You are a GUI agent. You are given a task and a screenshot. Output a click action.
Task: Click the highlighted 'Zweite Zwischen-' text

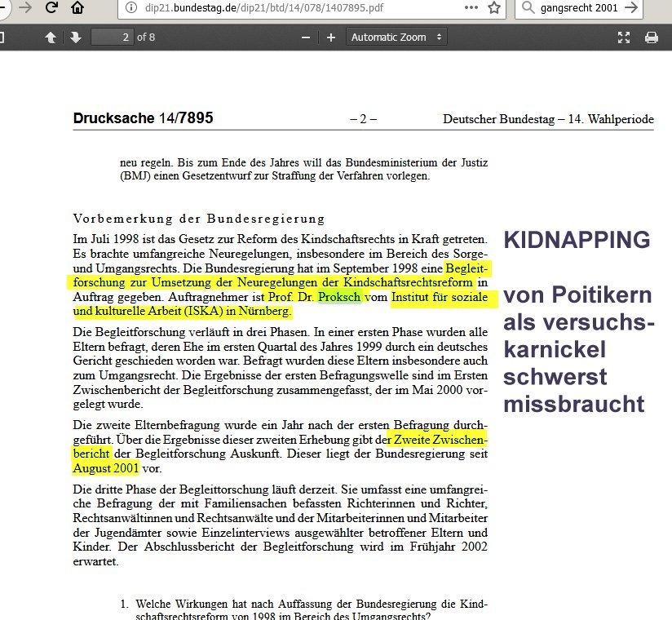pyautogui.click(x=440, y=440)
